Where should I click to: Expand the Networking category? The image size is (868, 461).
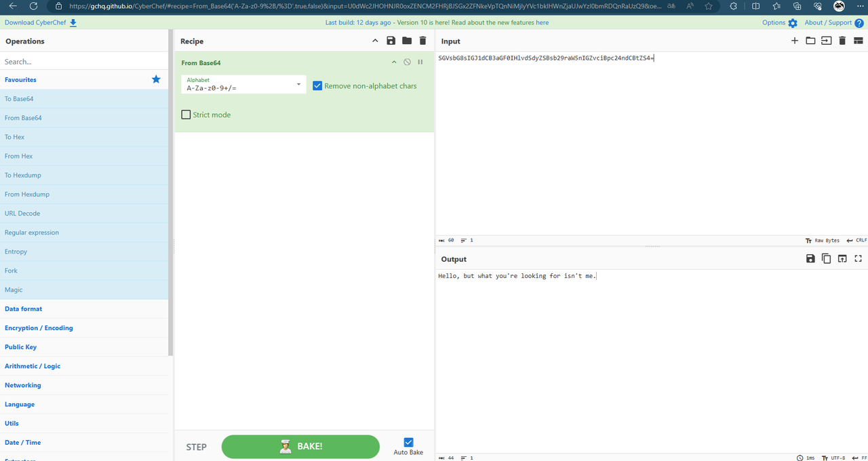point(84,385)
